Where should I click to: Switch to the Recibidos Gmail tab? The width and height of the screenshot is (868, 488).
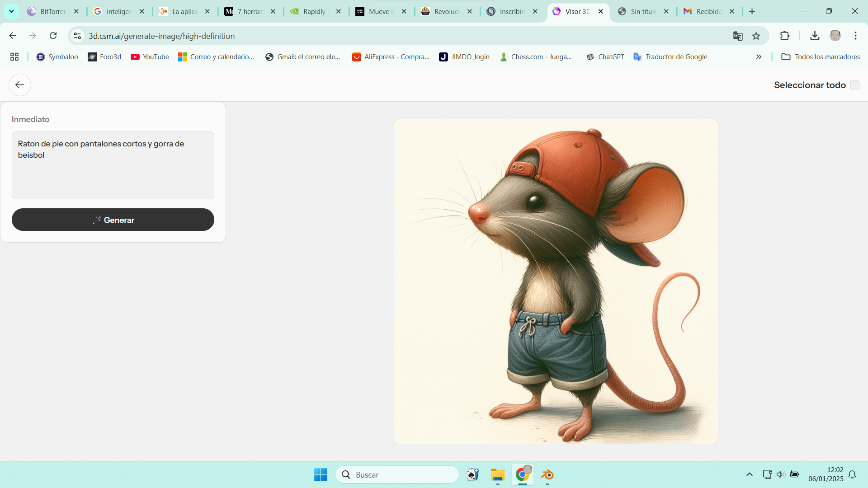708,12
